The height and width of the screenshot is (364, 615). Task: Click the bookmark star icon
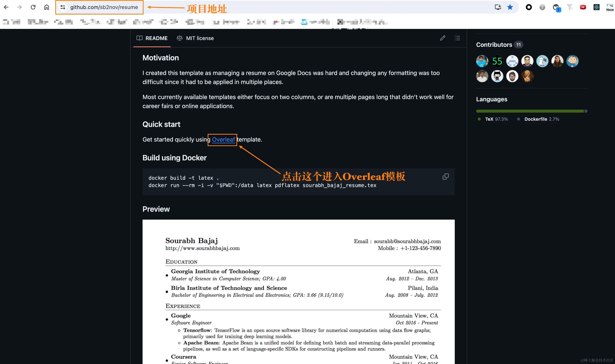[510, 7]
